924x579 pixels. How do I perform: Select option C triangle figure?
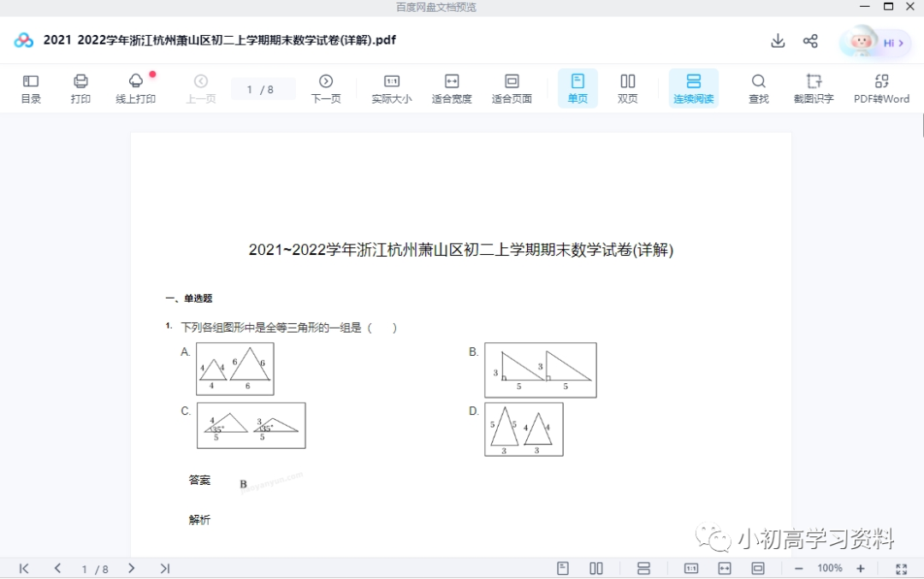point(251,425)
